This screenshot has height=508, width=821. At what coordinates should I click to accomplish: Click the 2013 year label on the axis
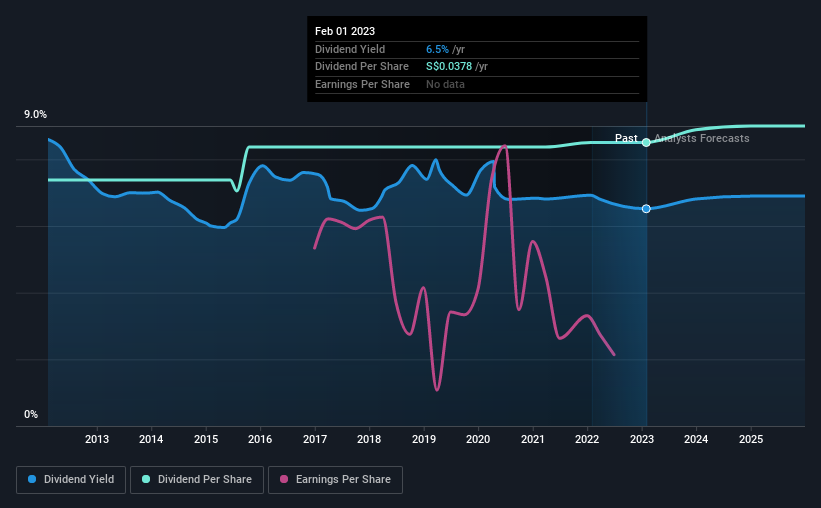(x=97, y=439)
